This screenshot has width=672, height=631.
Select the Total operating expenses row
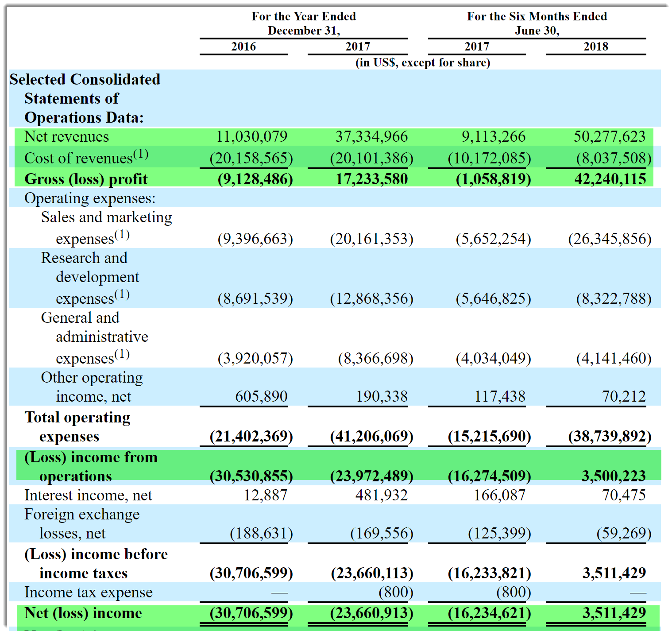pyautogui.click(x=77, y=426)
